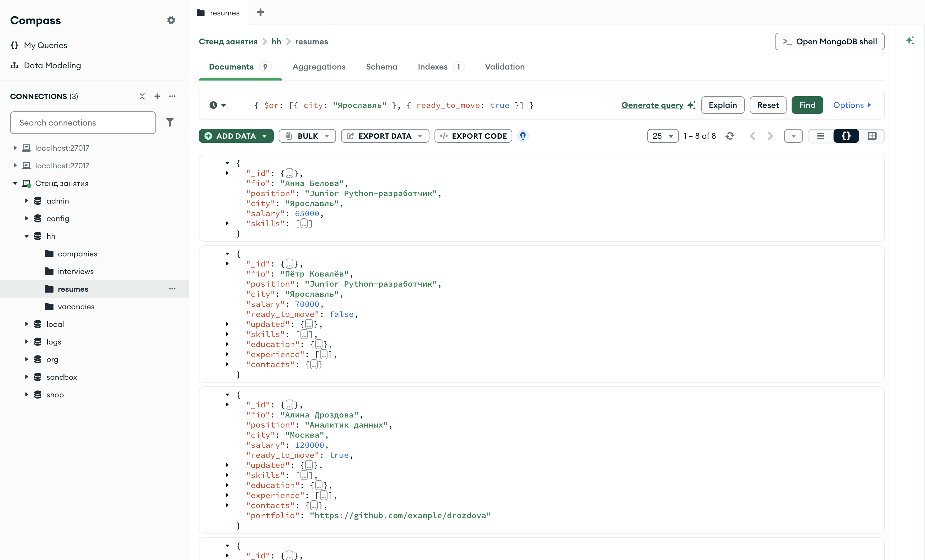The height and width of the screenshot is (560, 925).
Task: Collapse all connections icon
Action: tap(142, 97)
